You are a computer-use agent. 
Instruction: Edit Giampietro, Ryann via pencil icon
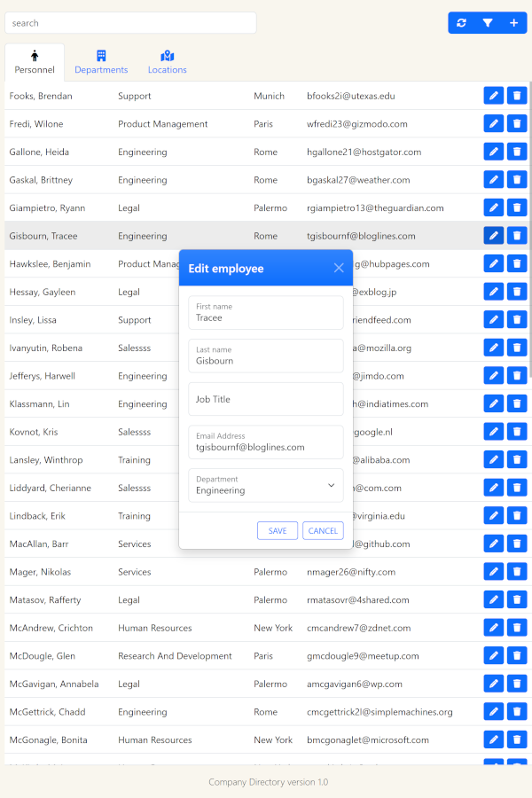coord(494,207)
